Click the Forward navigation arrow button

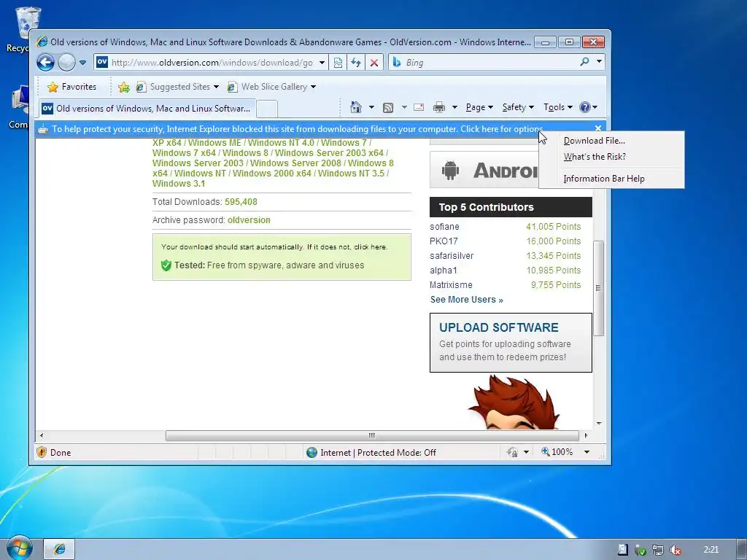(66, 63)
